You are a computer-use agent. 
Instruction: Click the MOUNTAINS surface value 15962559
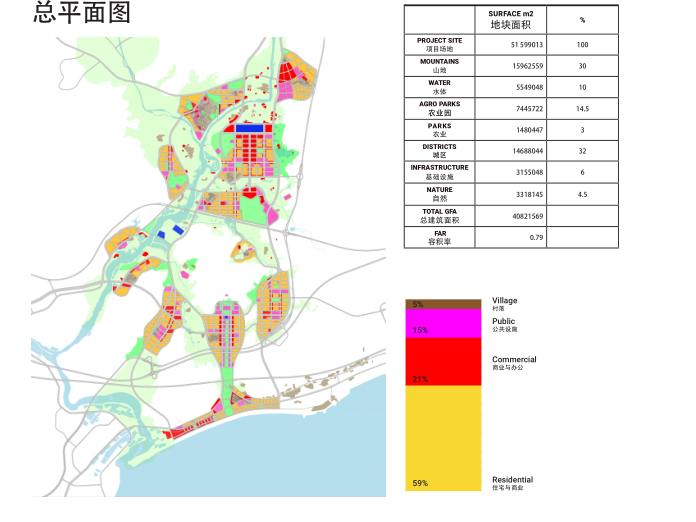pos(526,66)
